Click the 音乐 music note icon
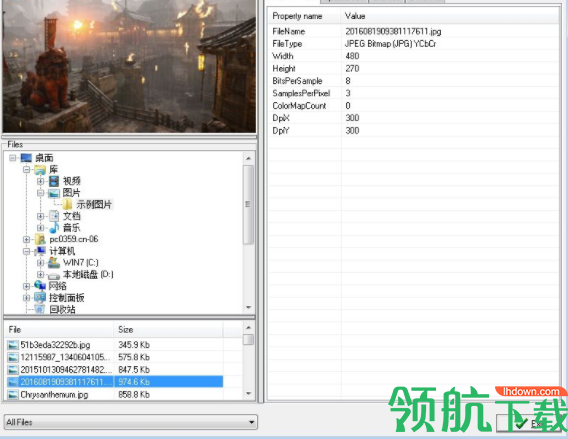The image size is (568, 439). [54, 228]
